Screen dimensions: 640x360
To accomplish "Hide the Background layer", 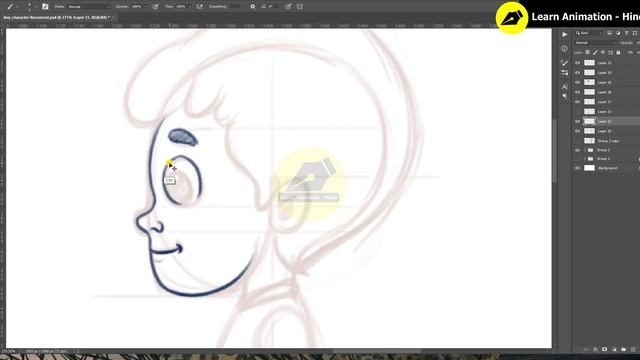I will [577, 168].
